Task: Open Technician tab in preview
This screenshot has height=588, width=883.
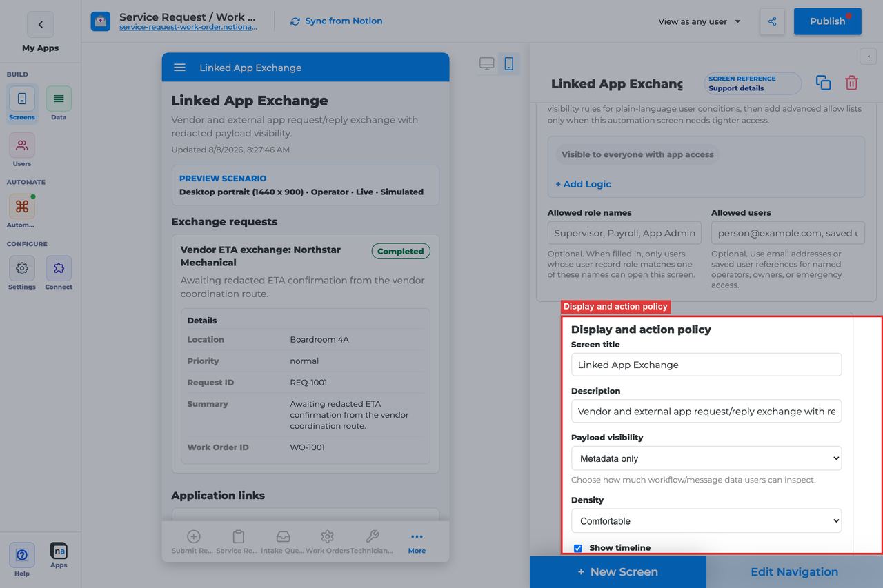Action: click(x=372, y=542)
